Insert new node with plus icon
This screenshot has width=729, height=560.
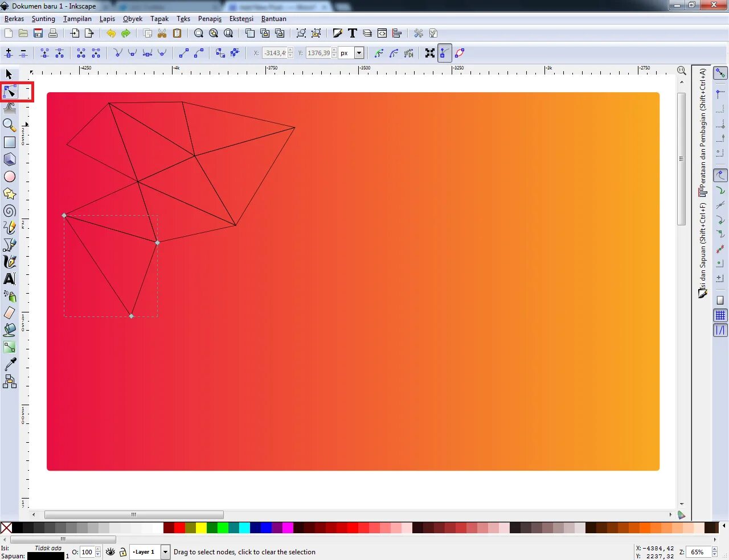click(9, 53)
